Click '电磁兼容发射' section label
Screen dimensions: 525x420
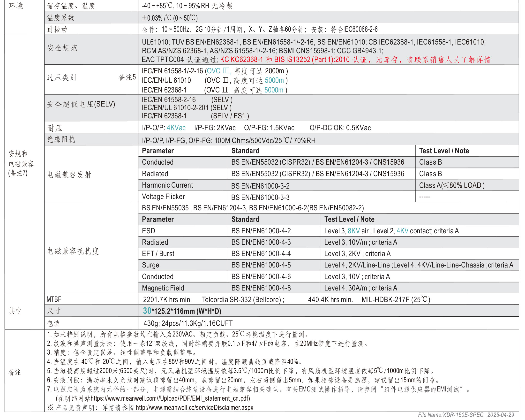click(x=69, y=175)
